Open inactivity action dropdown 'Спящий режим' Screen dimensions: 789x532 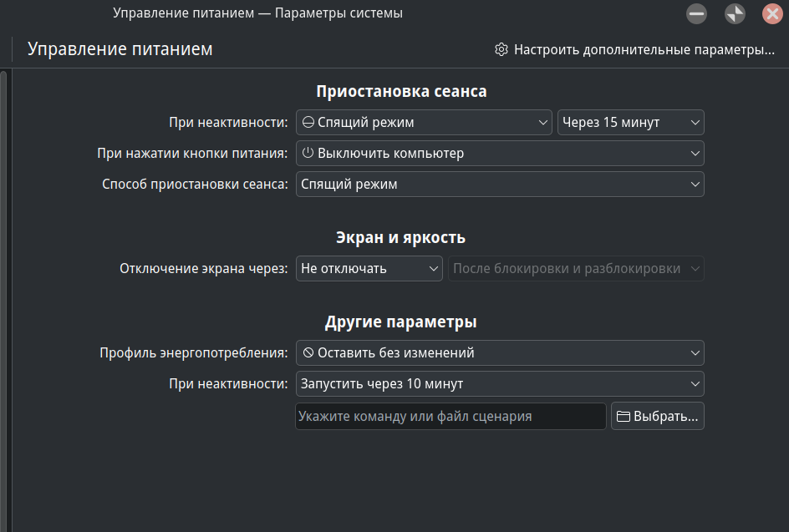(x=424, y=123)
